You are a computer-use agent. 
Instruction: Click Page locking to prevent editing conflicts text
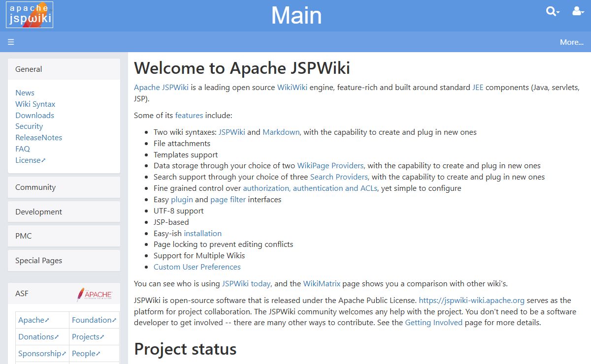tap(223, 244)
